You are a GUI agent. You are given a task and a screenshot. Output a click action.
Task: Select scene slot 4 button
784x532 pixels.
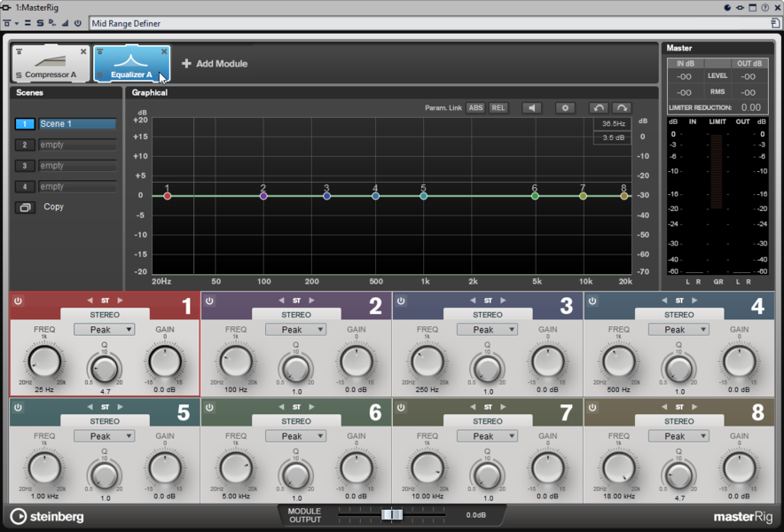tap(25, 187)
